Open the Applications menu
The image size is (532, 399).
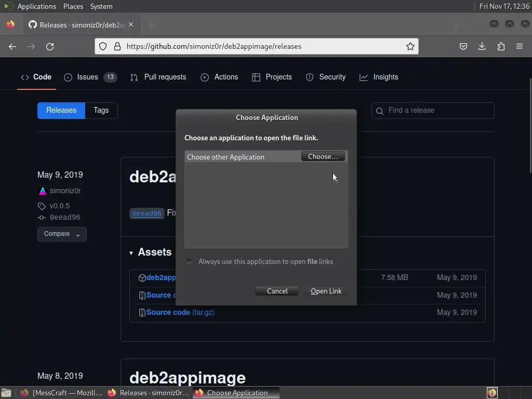coord(37,6)
